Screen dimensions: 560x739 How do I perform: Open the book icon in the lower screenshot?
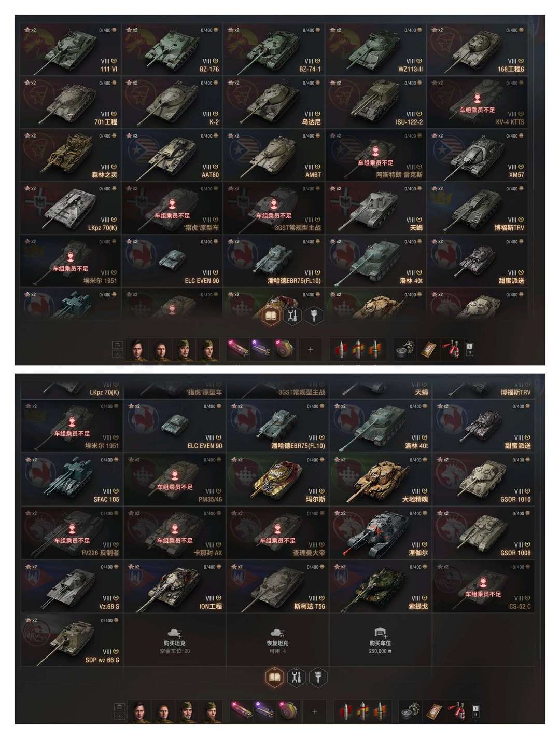(x=275, y=677)
